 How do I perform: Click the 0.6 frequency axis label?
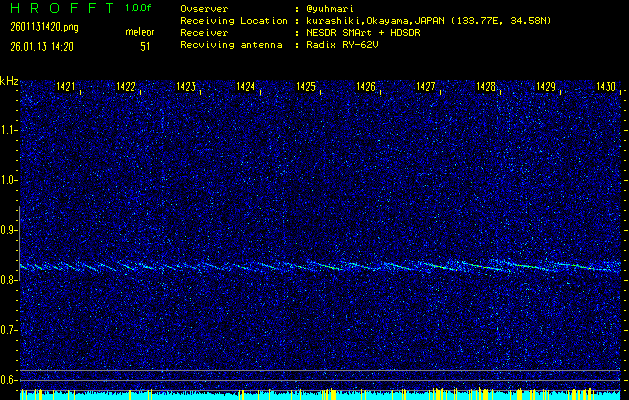point(9,380)
